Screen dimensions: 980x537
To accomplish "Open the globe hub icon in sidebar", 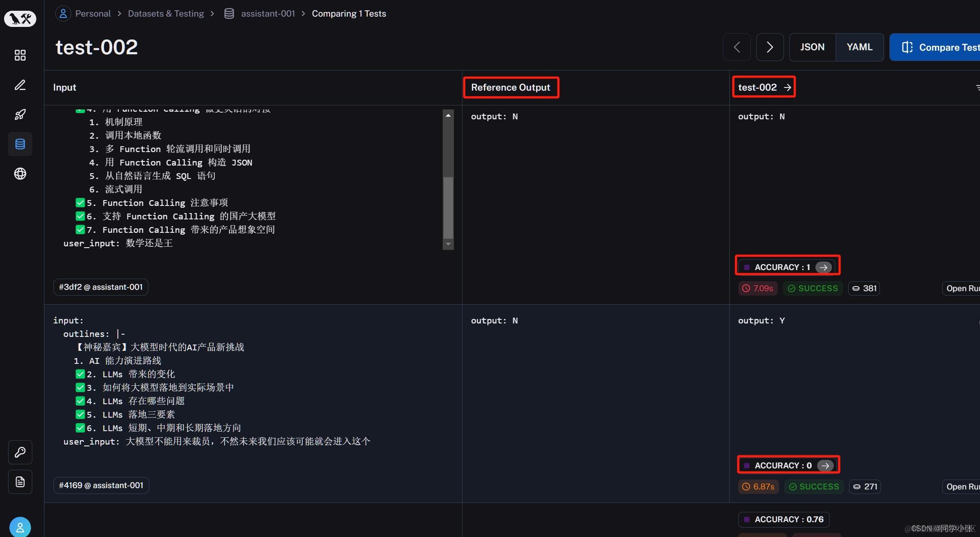I will click(20, 174).
